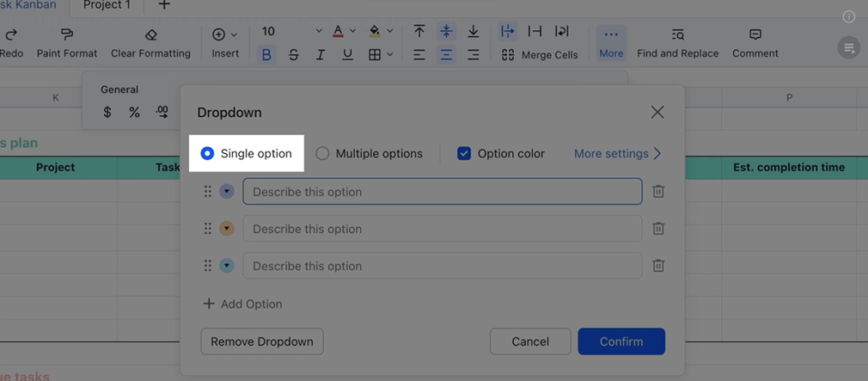Select the Paint Format tool
The height and width of the screenshot is (381, 868).
pos(67,42)
